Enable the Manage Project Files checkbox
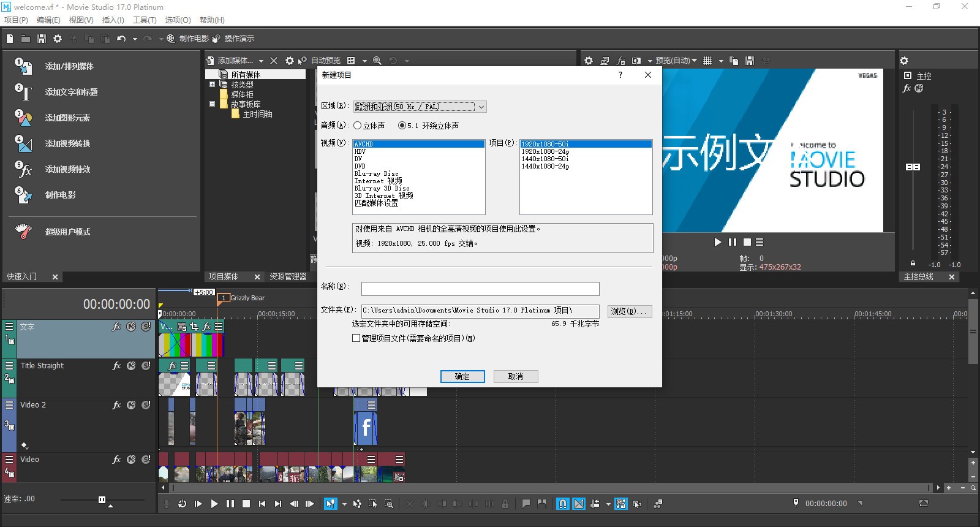Screen dimensions: 980x527 356,338
